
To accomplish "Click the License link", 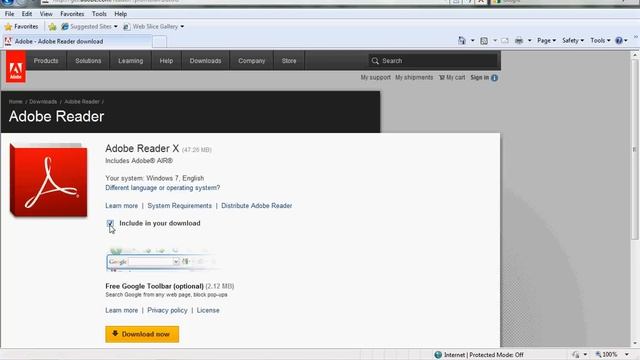I will click(x=208, y=310).
